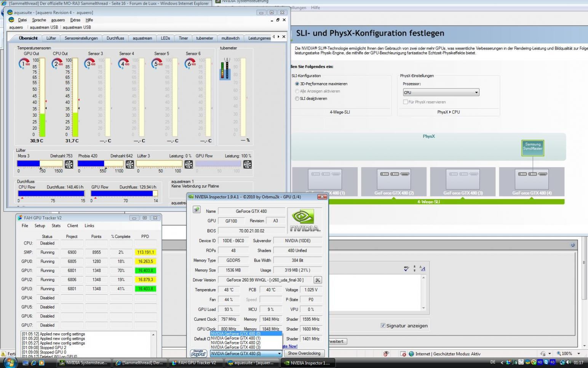Click the Donate PayPal button in NVIDIA Inspector
The image size is (588, 368).
pyautogui.click(x=198, y=353)
